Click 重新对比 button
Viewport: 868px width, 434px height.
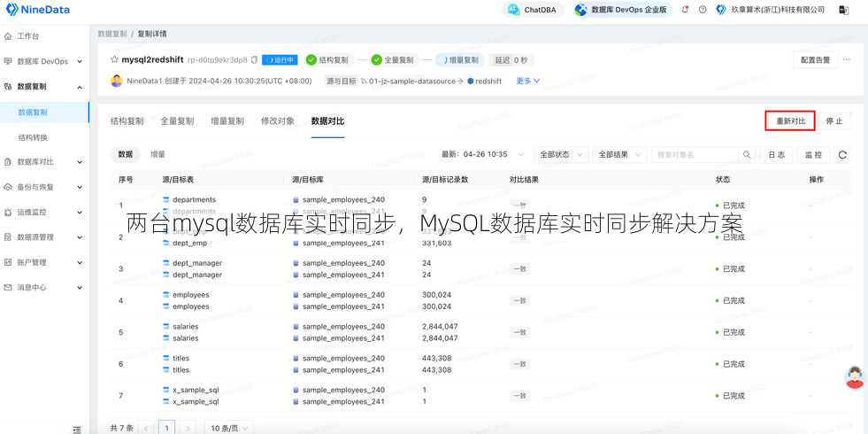point(790,120)
